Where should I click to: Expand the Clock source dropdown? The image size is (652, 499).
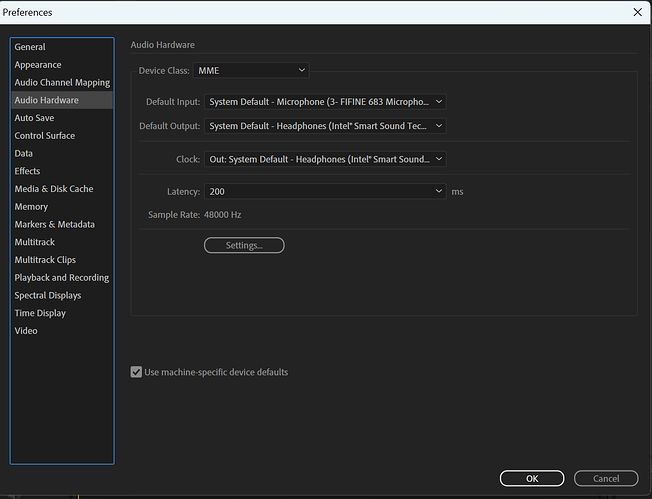point(325,159)
